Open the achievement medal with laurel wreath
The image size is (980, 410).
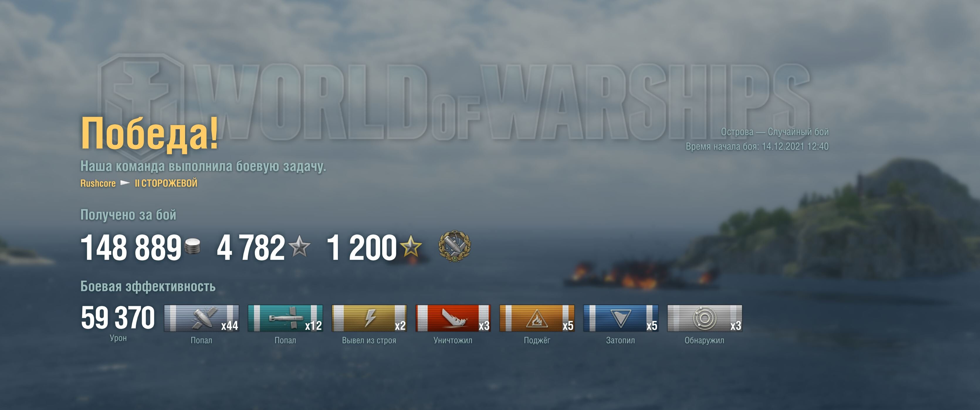coord(454,246)
